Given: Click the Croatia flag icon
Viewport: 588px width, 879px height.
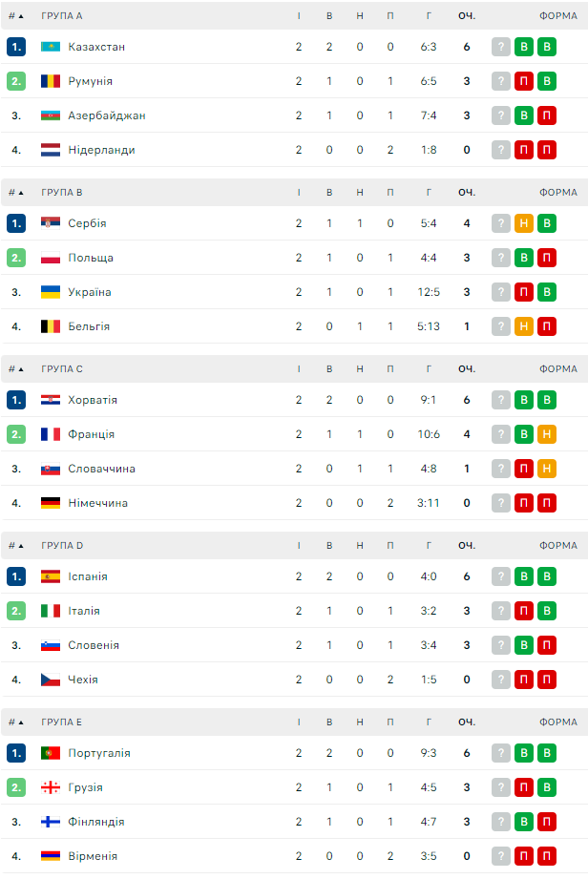Looking at the screenshot, I should click(x=51, y=400).
